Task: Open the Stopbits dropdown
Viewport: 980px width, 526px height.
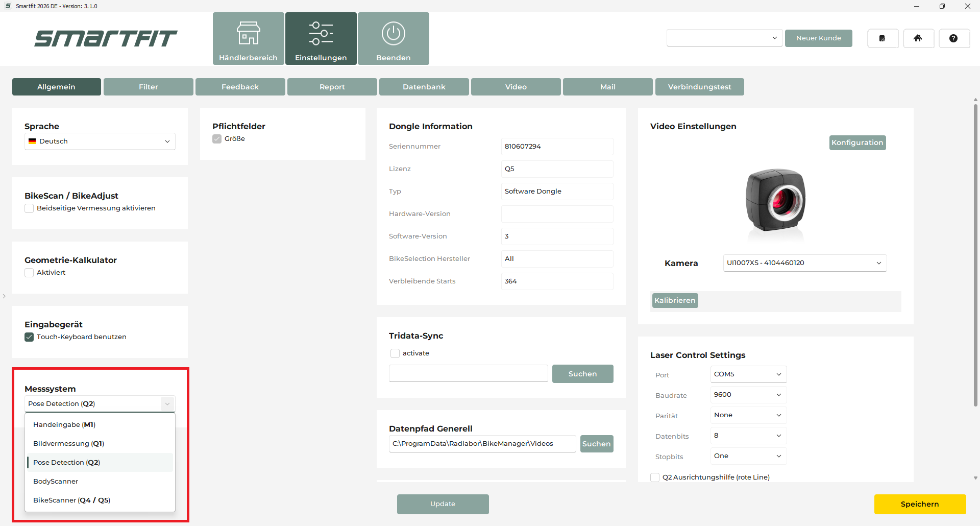Action: [x=748, y=456]
